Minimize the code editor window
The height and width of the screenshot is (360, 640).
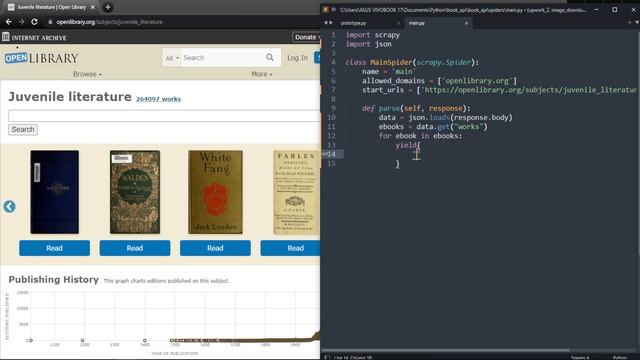[596, 9]
